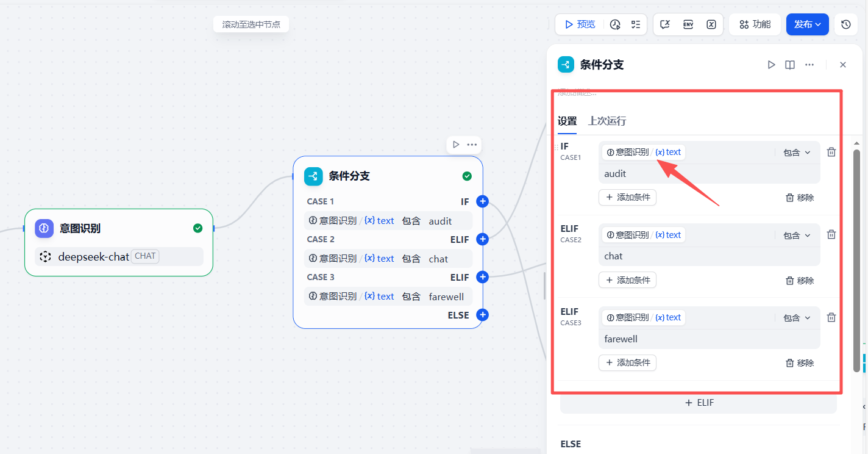Select the 意图识别/text variable in CASE1
The image size is (868, 454).
pos(644,152)
